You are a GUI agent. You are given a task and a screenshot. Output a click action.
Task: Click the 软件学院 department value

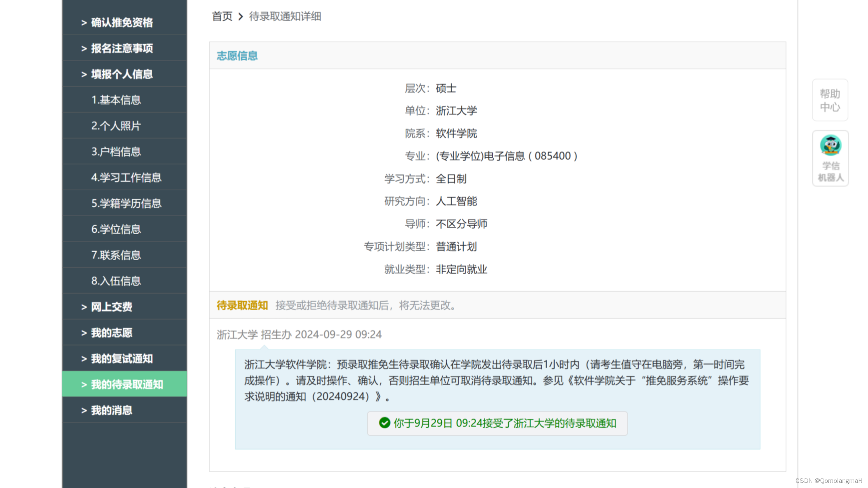pos(456,133)
